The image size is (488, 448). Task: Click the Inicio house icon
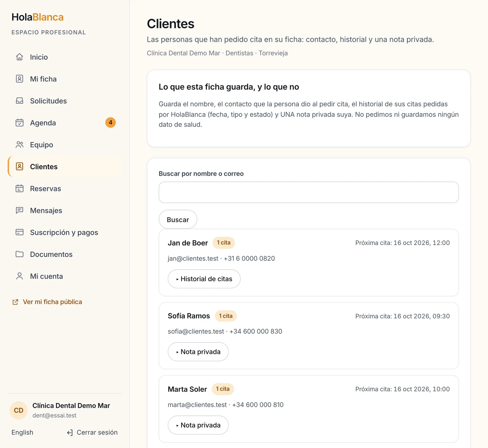click(20, 57)
